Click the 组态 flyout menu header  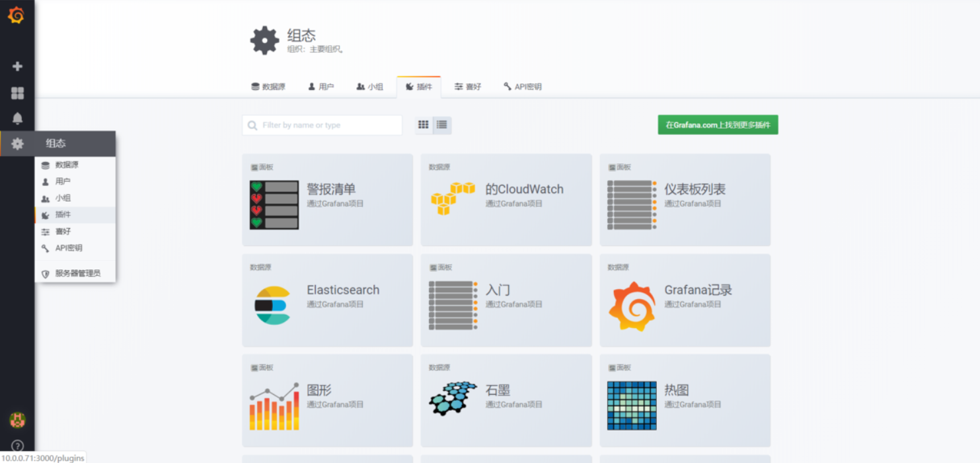click(x=75, y=144)
